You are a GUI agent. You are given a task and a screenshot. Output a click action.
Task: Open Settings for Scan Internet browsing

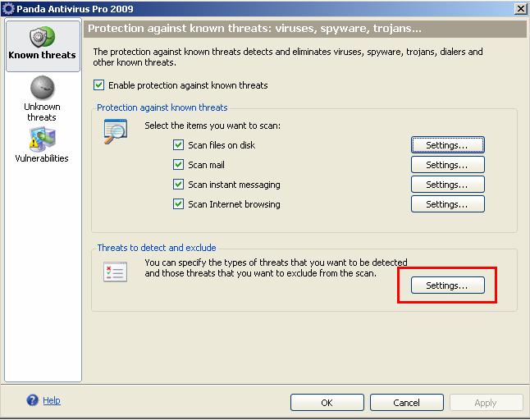coord(447,204)
